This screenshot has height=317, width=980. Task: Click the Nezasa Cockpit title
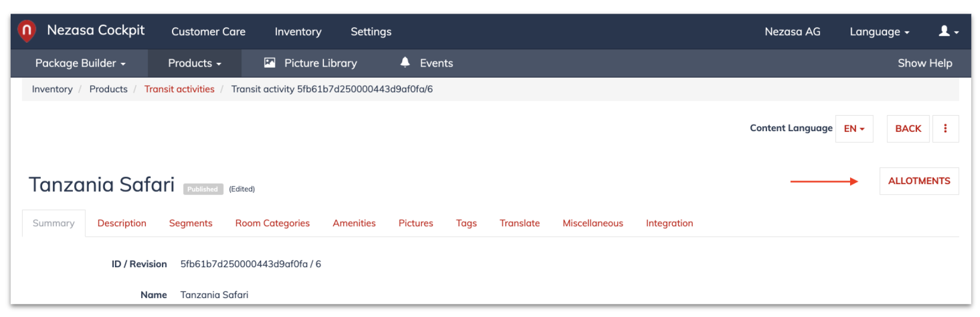(96, 30)
